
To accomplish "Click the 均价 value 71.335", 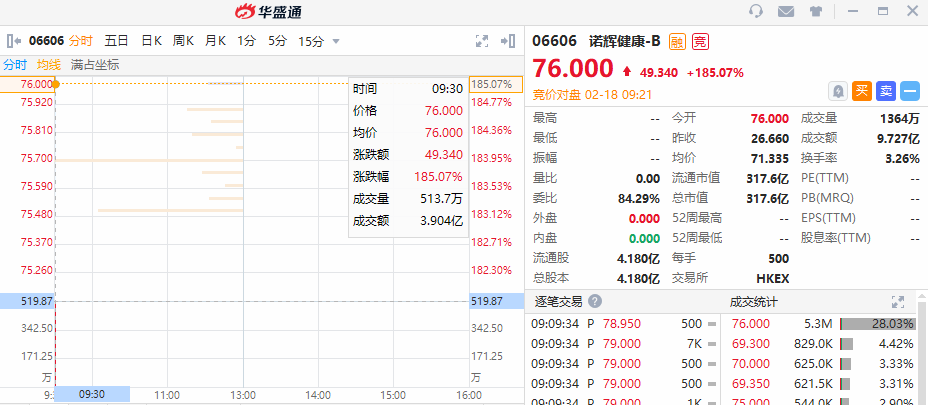I will click(x=769, y=159).
